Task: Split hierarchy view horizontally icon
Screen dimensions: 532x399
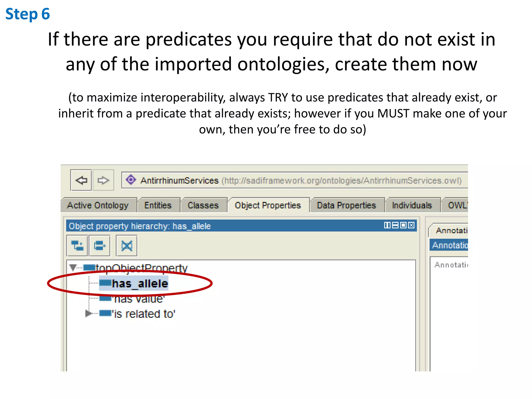Action: click(x=395, y=225)
